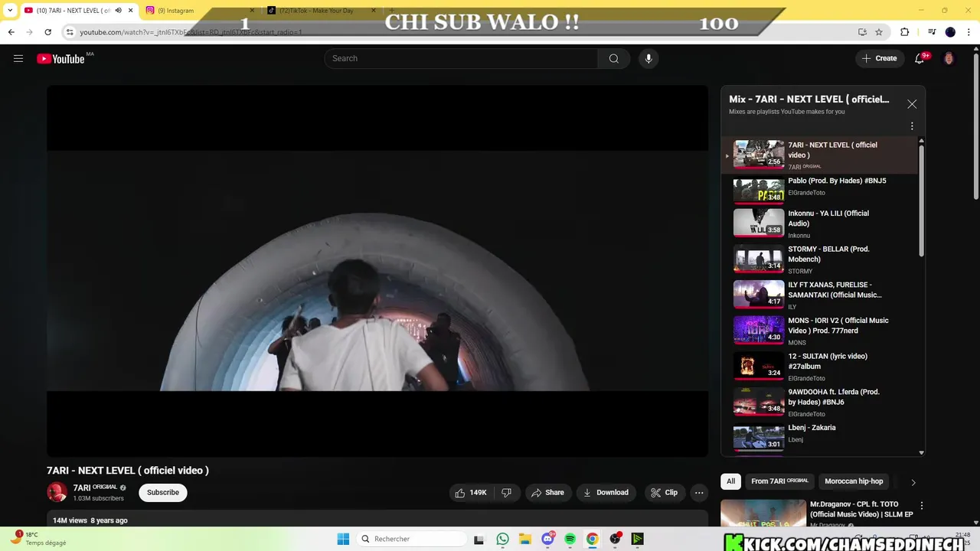Open the tab search dropdown arrow
980x551 pixels.
pyautogui.click(x=10, y=11)
